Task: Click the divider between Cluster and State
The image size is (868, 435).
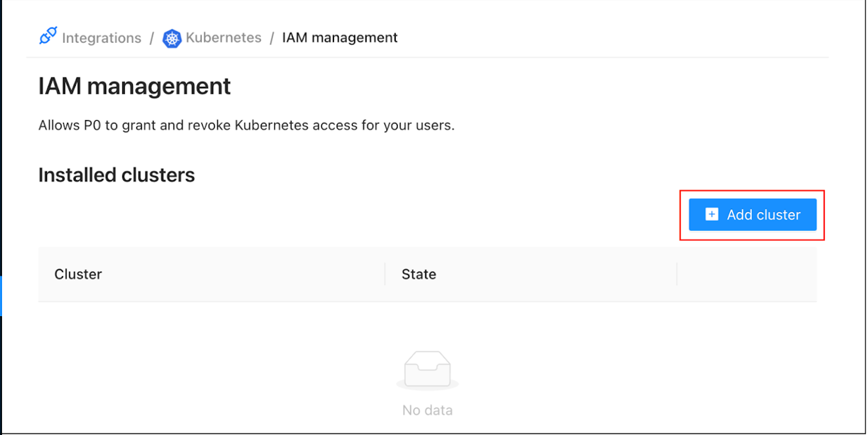Action: (x=385, y=275)
